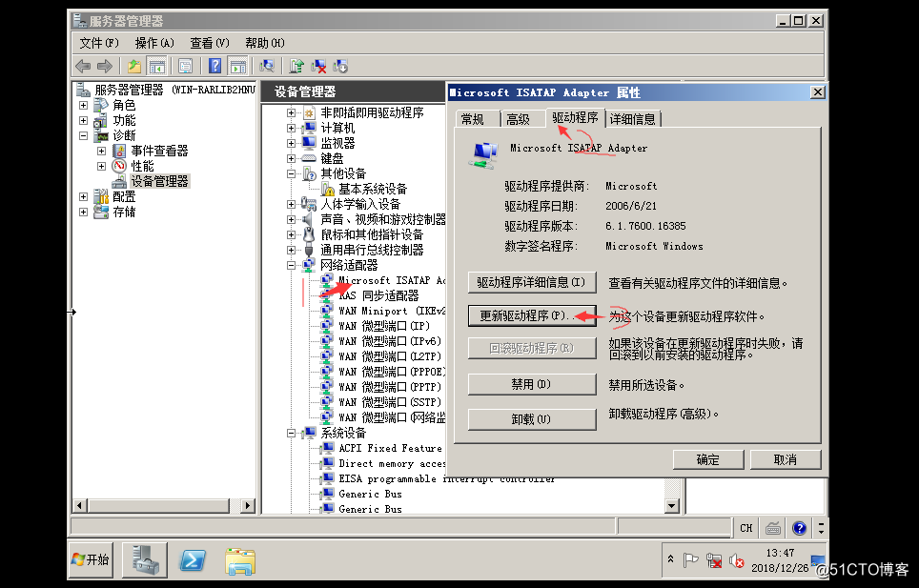Viewport: 919px width, 588px height.
Task: Expand the 事件查看器 node
Action: click(x=101, y=152)
